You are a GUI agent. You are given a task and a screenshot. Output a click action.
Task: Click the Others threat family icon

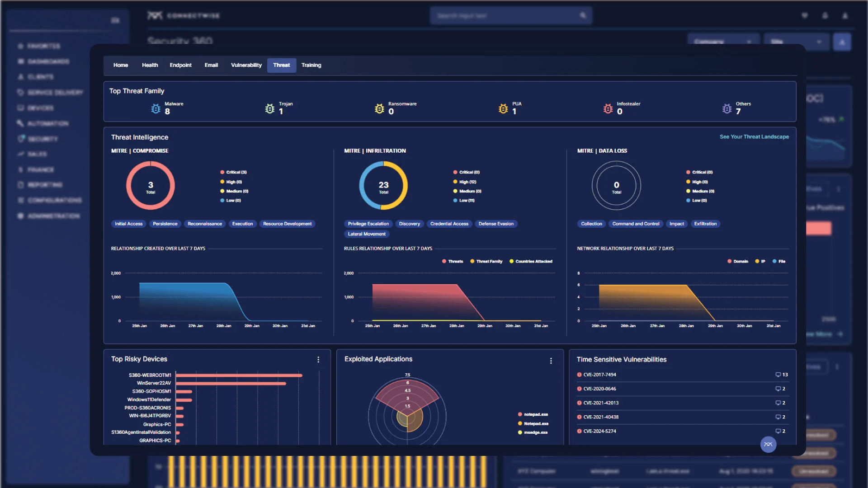click(727, 109)
